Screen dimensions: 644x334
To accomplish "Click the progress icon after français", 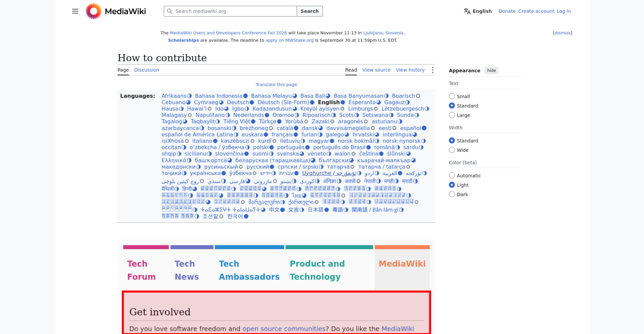I will click(x=295, y=135).
